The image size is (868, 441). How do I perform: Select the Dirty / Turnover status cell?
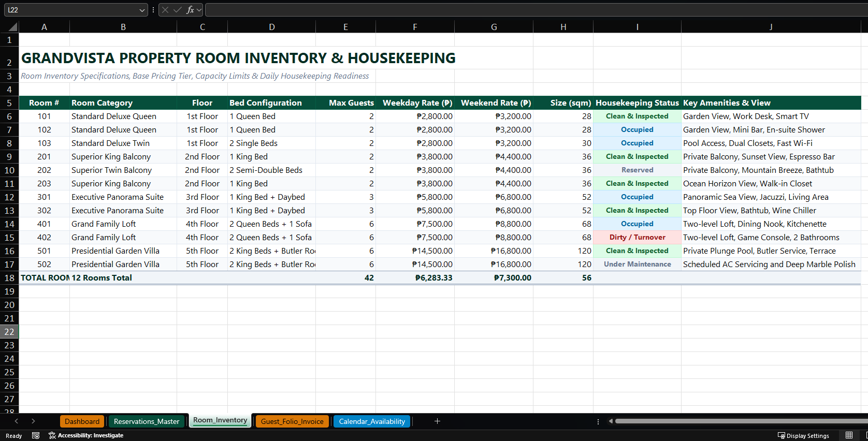(x=637, y=238)
